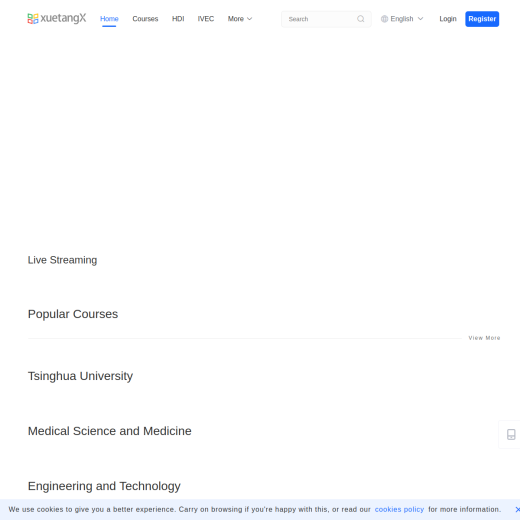Click the globe icon beside English

pos(384,19)
